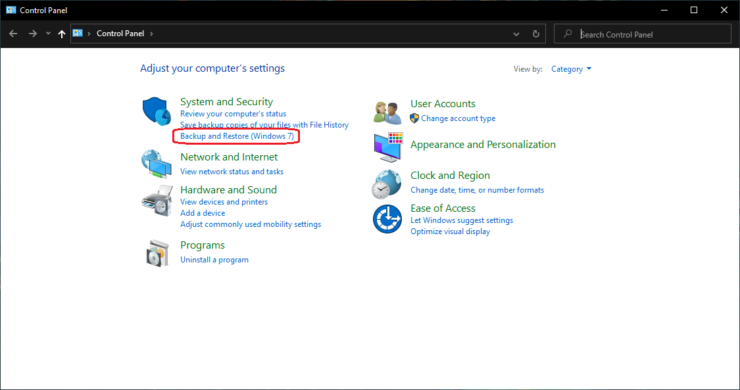Open Clock and Region category

(450, 175)
